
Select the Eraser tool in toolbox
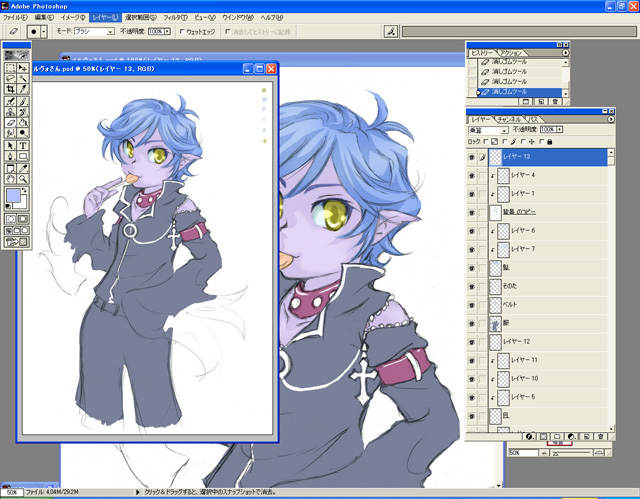point(11,122)
